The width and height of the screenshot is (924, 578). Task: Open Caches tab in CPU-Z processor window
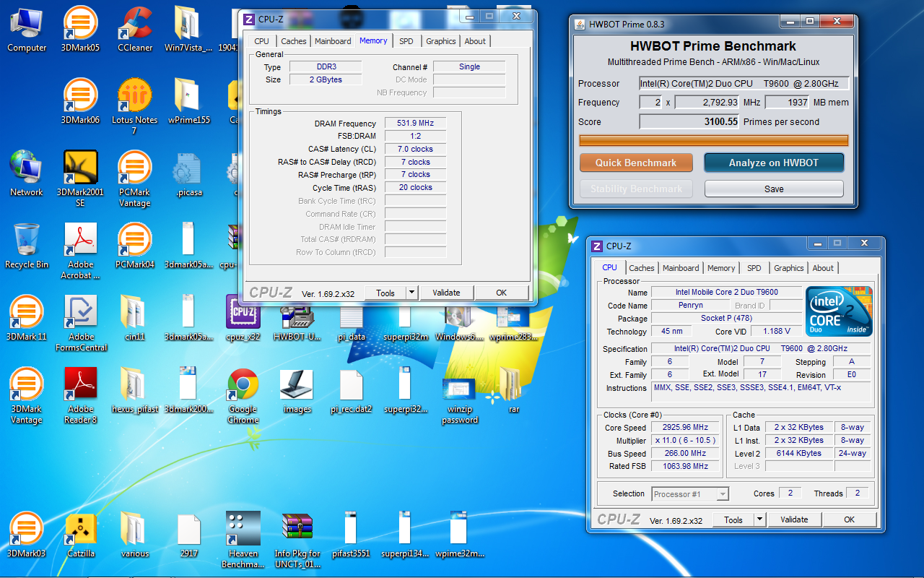click(641, 268)
